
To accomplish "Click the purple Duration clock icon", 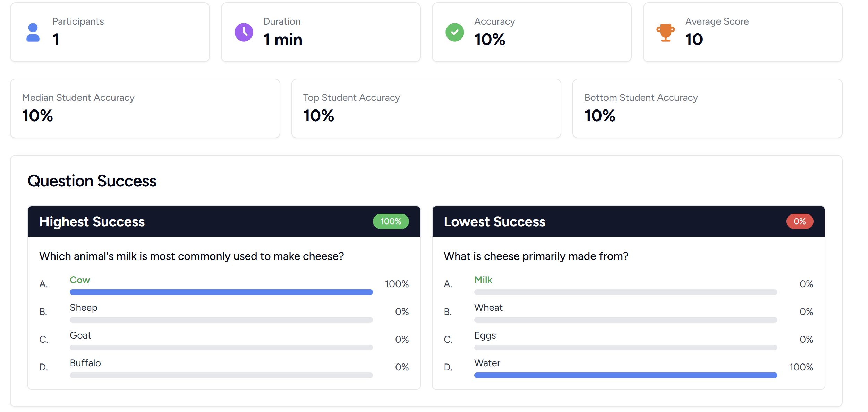I will click(244, 32).
